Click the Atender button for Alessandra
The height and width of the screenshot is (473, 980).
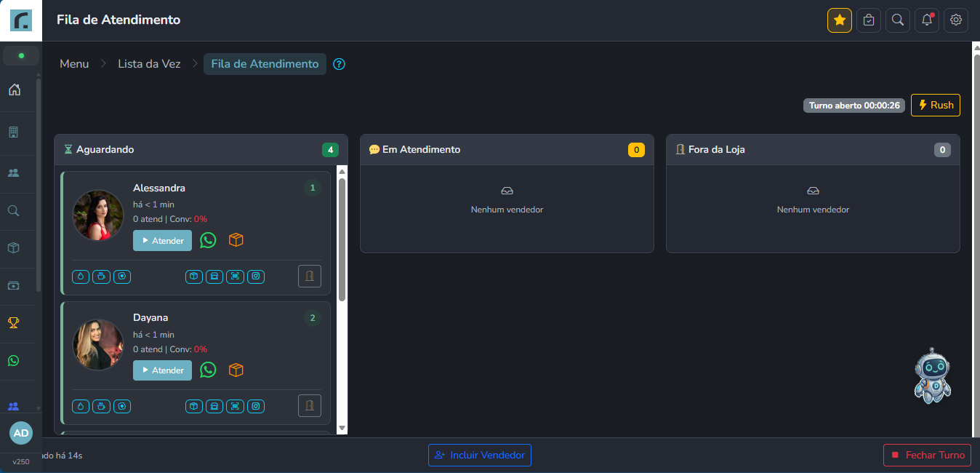[x=162, y=241]
